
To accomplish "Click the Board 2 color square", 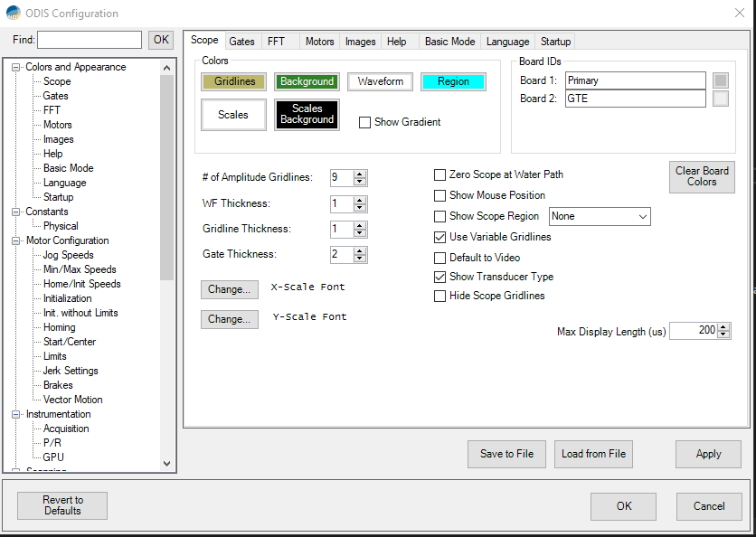I will pyautogui.click(x=721, y=99).
